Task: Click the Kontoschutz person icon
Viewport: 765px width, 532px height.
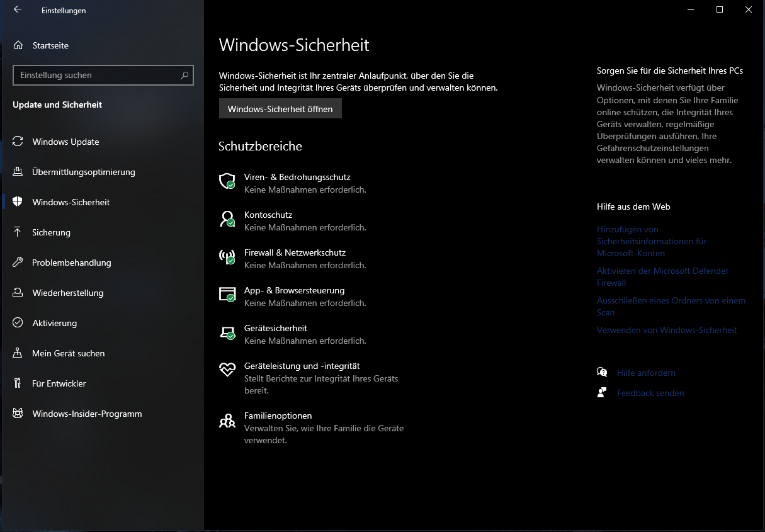Action: 227,219
